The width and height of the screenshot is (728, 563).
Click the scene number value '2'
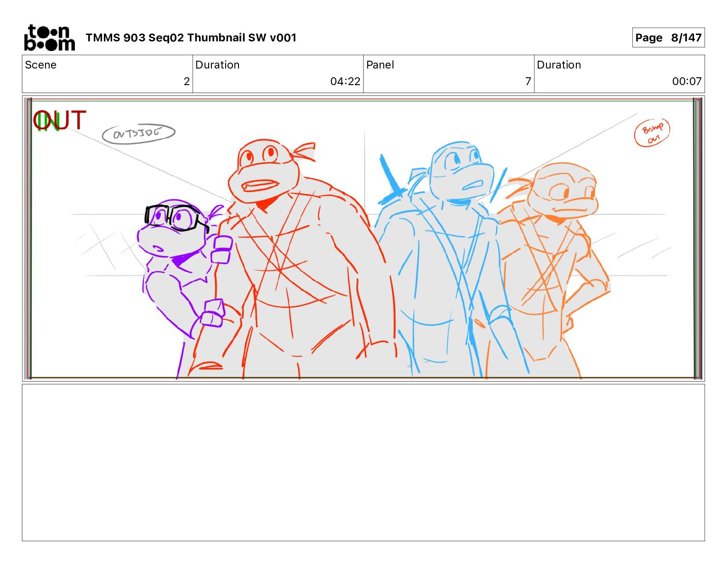pos(187,81)
